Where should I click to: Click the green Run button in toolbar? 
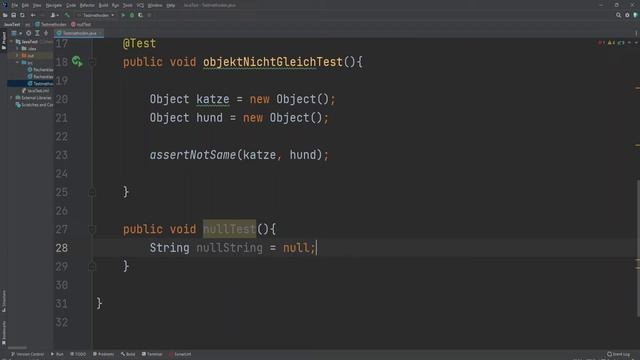pyautogui.click(x=123, y=15)
